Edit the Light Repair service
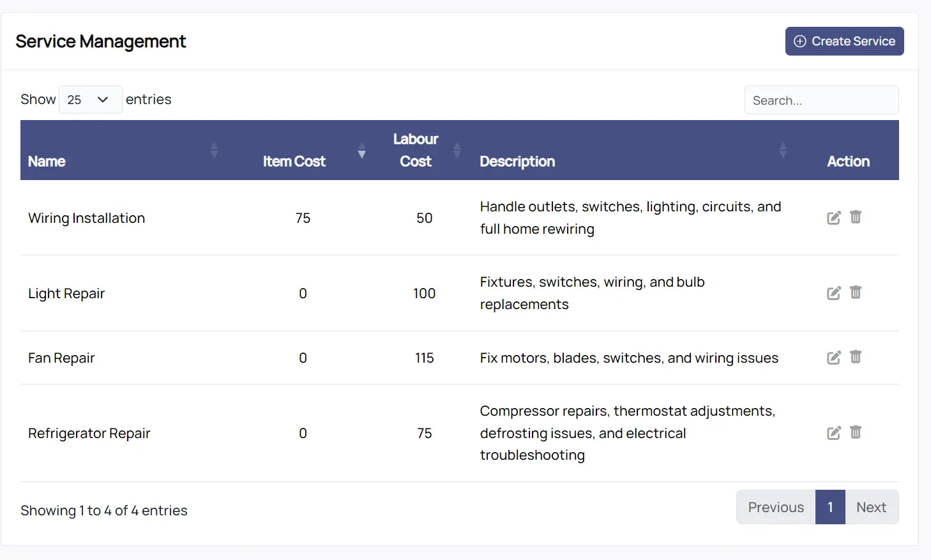This screenshot has width=931, height=560. coord(833,293)
